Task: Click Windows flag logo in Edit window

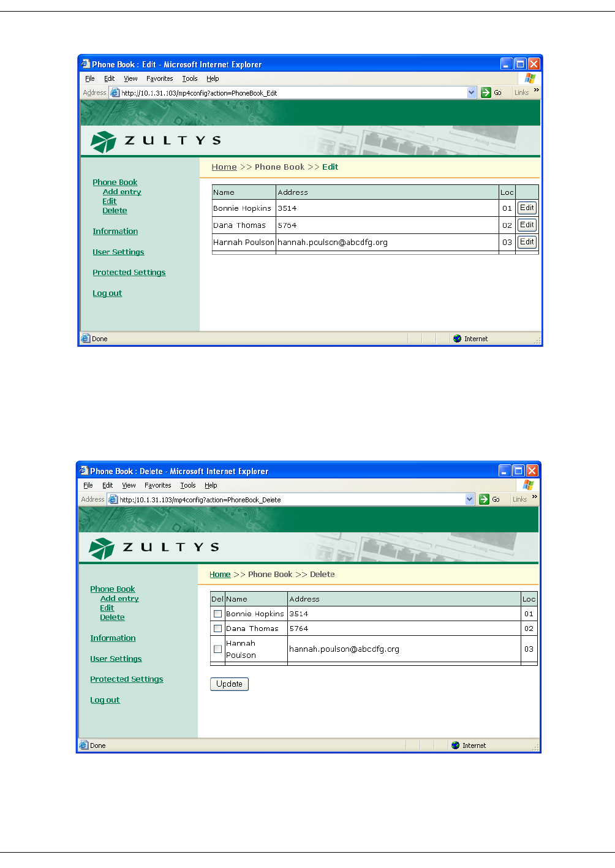Action: (530, 78)
